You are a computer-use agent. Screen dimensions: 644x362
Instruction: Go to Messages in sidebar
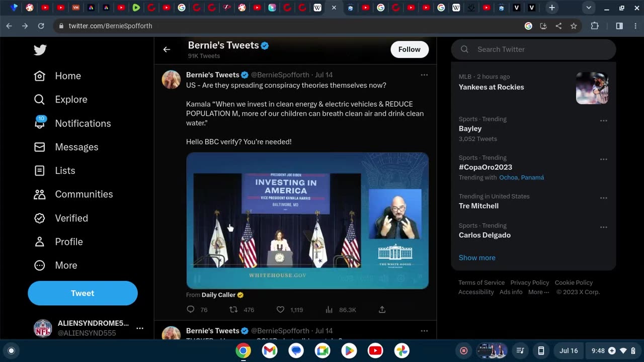tap(66, 147)
